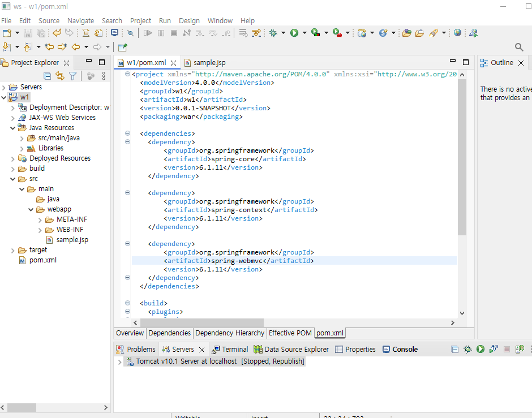The height and width of the screenshot is (418, 532).
Task: Collapse the dependencies element fold marker
Action: pos(127,133)
